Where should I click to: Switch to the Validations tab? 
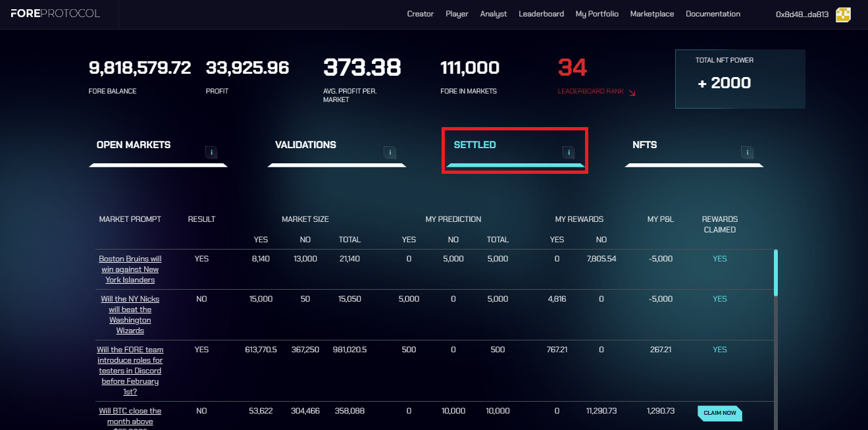click(305, 145)
